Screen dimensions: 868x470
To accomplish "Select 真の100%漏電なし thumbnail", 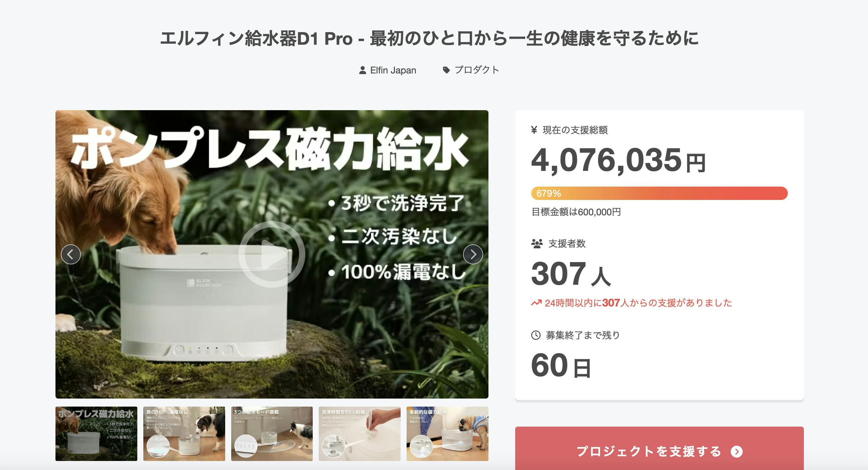I will click(184, 434).
